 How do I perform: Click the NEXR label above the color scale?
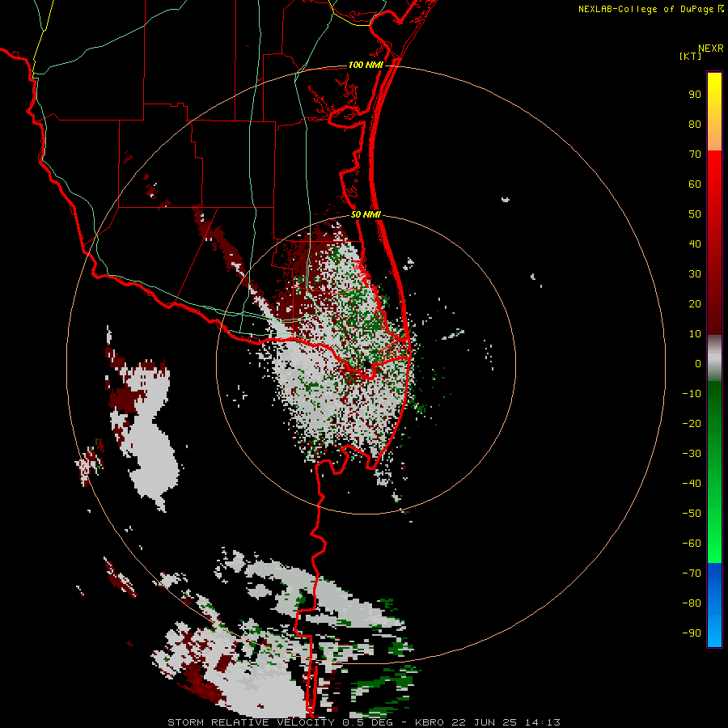(711, 48)
